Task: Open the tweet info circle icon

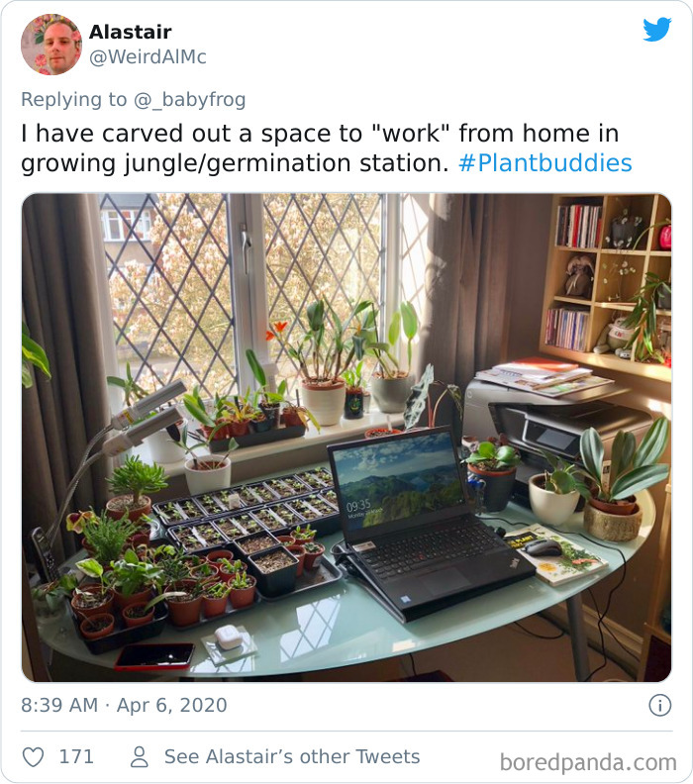Action: [659, 706]
